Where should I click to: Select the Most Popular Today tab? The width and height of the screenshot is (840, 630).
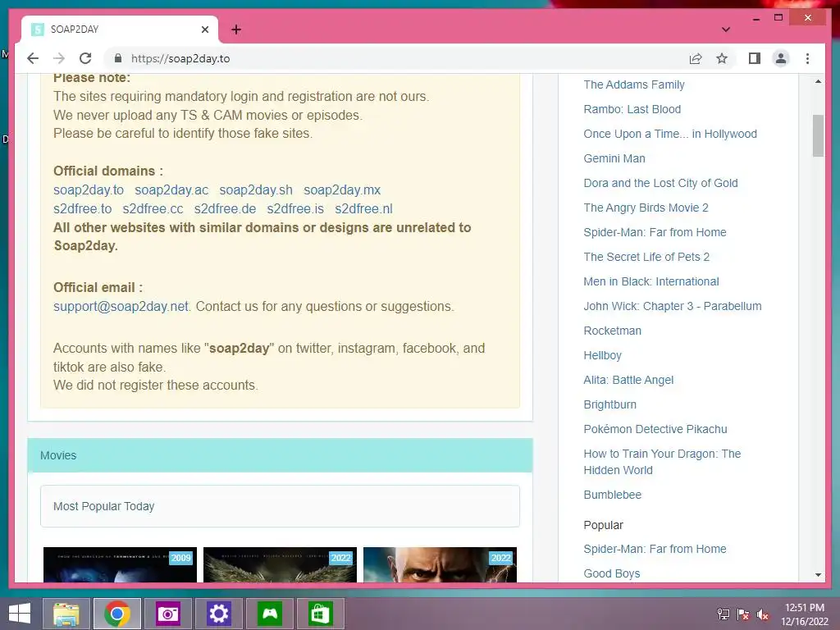[x=281, y=506]
